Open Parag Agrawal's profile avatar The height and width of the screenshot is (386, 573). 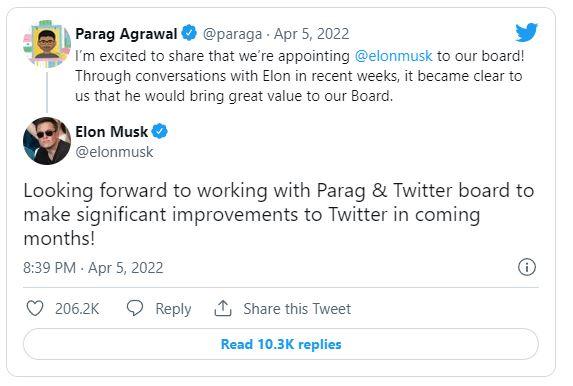47,44
